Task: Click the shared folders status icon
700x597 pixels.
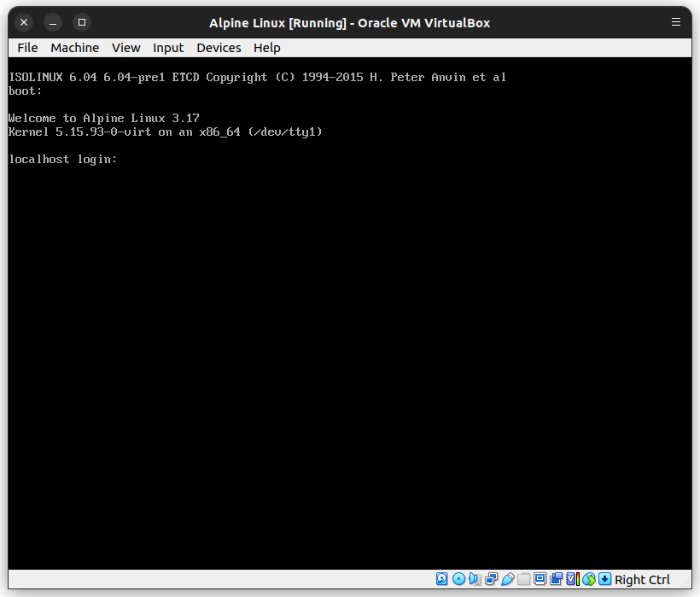Action: click(x=524, y=579)
